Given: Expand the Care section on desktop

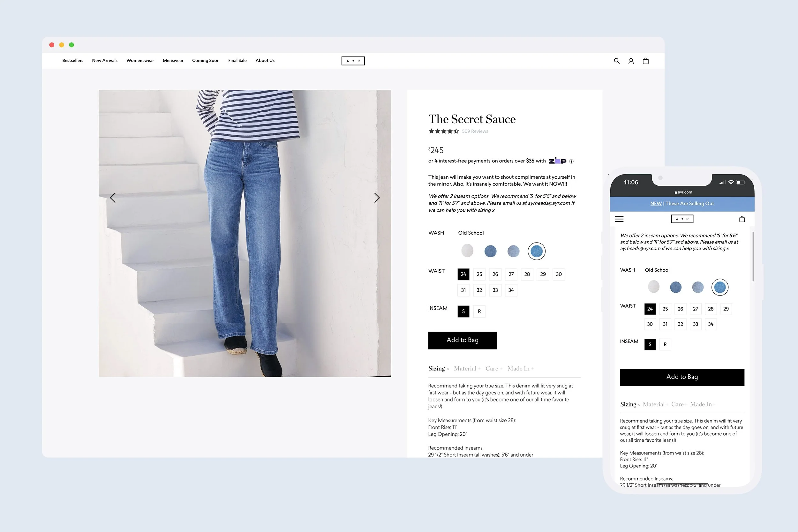Looking at the screenshot, I should pyautogui.click(x=492, y=369).
